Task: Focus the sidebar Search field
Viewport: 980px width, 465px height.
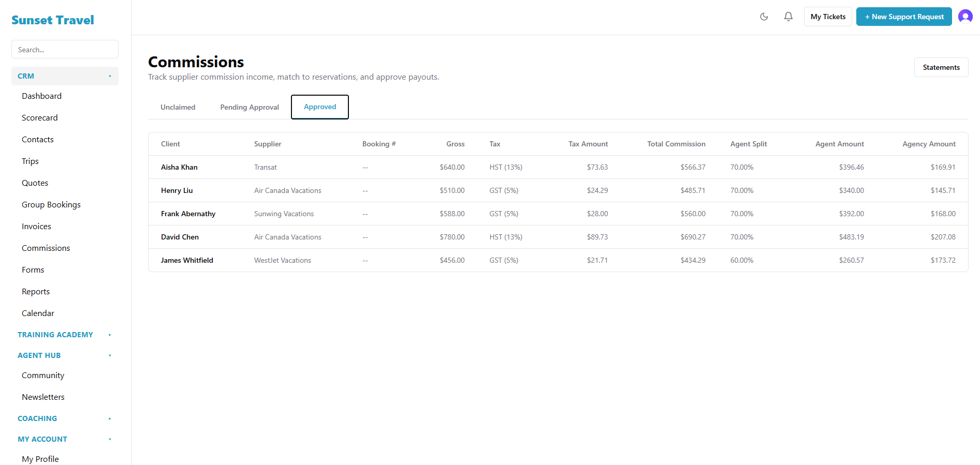Action: [65, 50]
